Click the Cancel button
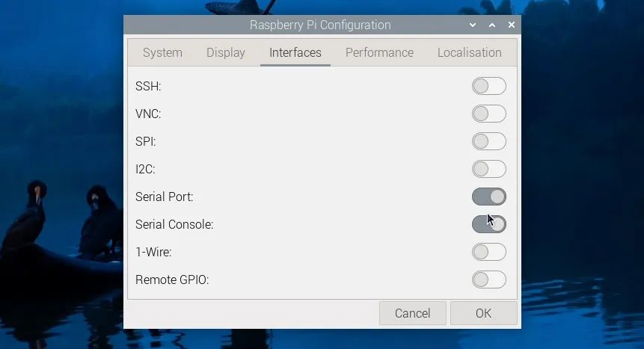The image size is (644, 349). click(x=412, y=313)
